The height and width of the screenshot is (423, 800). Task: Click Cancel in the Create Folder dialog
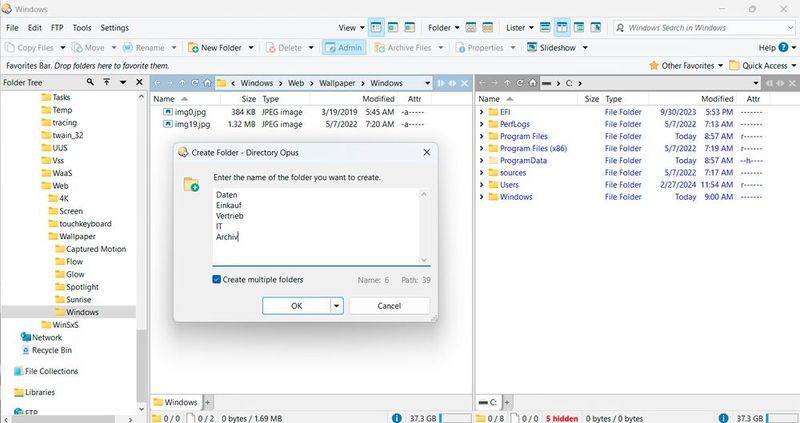[389, 306]
